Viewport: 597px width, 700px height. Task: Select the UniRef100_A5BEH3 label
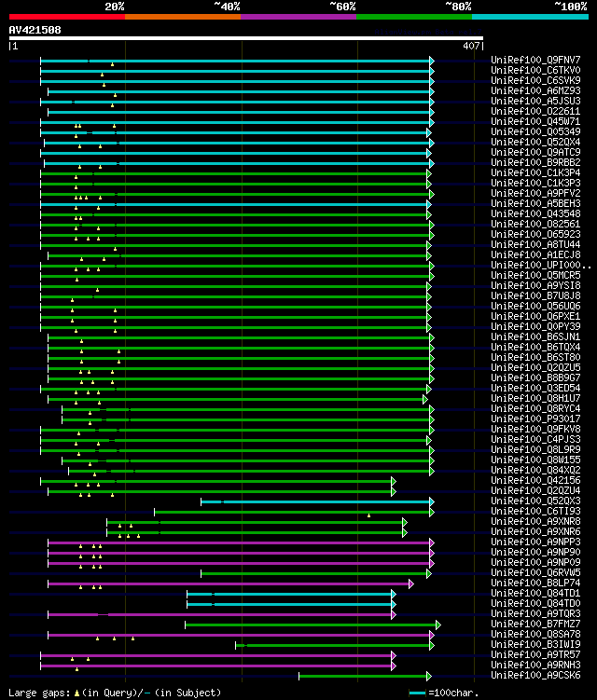point(535,203)
